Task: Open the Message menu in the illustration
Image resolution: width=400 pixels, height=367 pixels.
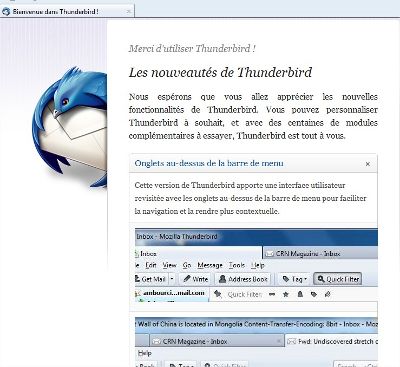Action: (x=210, y=265)
